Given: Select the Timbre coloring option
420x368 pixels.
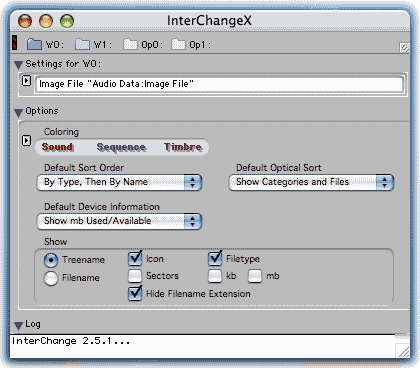Looking at the screenshot, I should (x=183, y=147).
